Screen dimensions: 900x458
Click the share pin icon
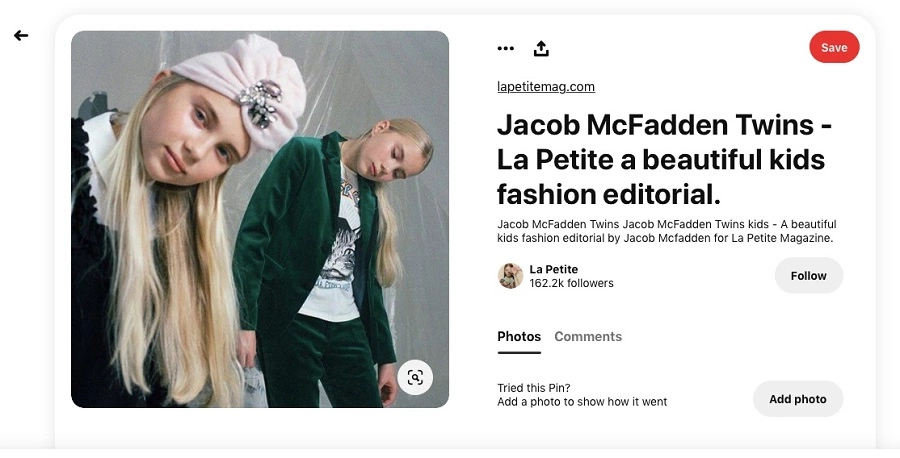click(541, 48)
